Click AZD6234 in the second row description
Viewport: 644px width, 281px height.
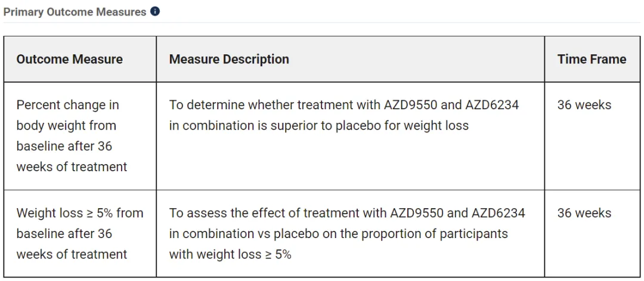coord(499,213)
